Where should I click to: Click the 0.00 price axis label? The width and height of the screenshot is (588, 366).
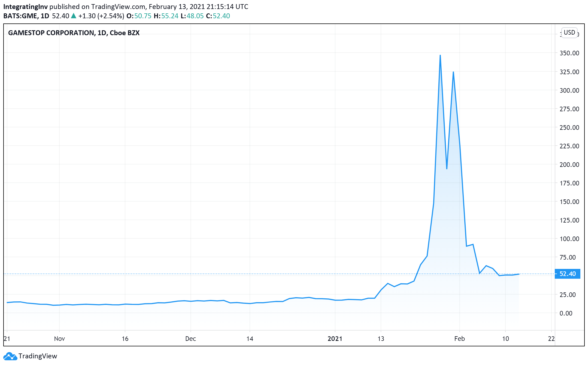(x=566, y=313)
